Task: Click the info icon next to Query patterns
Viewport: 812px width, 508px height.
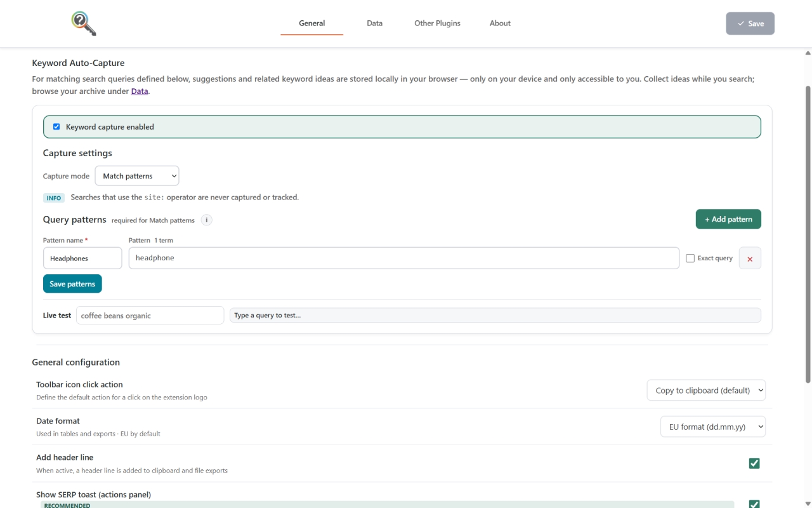Action: pyautogui.click(x=206, y=220)
